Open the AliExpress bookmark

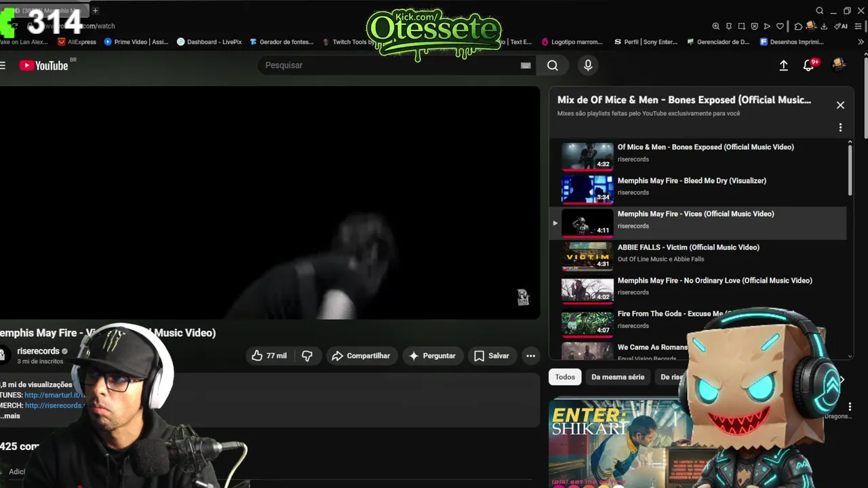77,42
